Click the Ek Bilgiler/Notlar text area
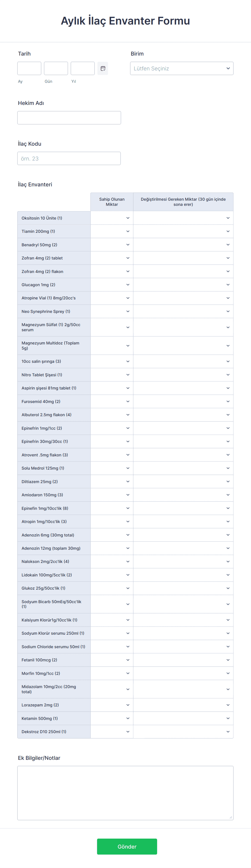 coord(125,793)
